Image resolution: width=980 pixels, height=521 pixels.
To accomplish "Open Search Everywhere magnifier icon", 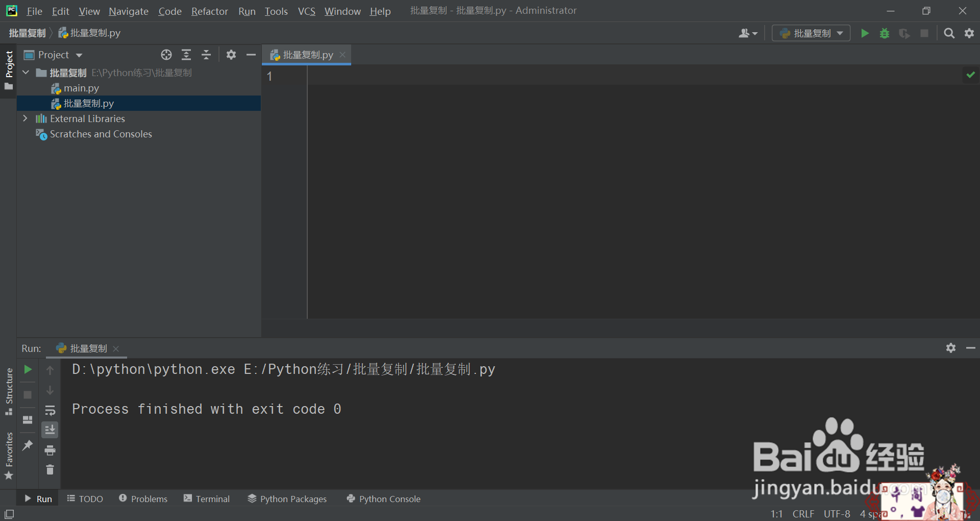I will [949, 33].
